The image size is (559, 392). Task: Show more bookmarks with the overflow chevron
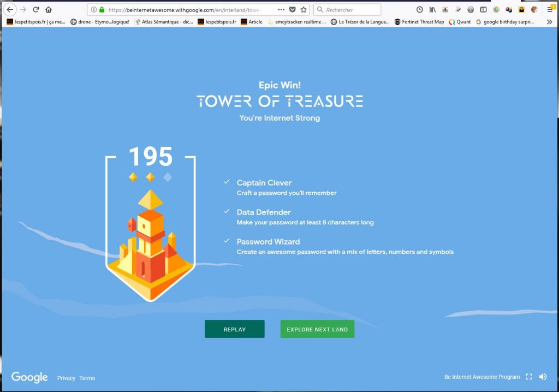[549, 22]
